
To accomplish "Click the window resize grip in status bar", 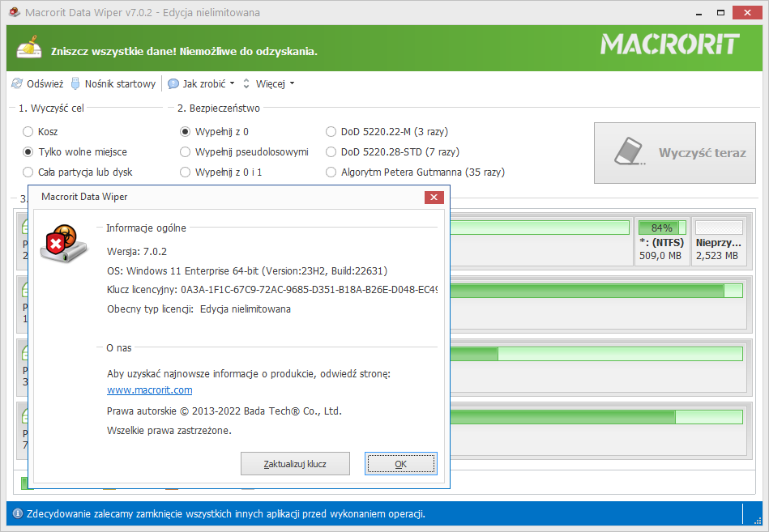I will click(x=758, y=520).
